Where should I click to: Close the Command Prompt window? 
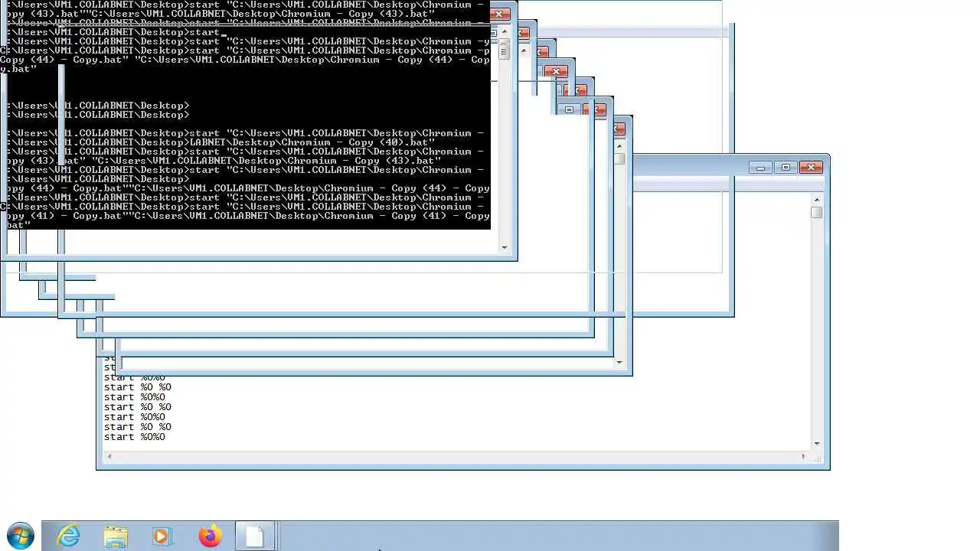[498, 14]
